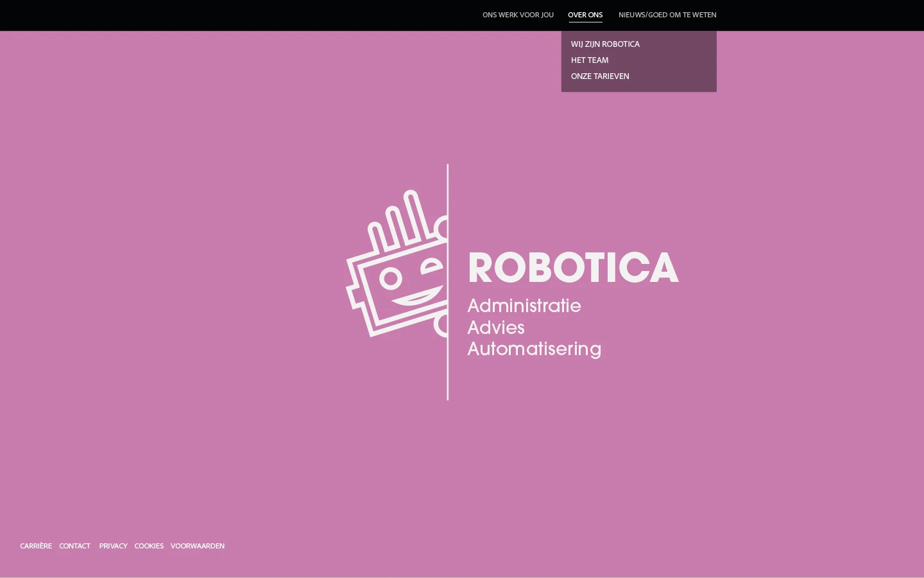This screenshot has width=924, height=578.
Task: Open the PRIVACY policy page
Action: pos(113,545)
